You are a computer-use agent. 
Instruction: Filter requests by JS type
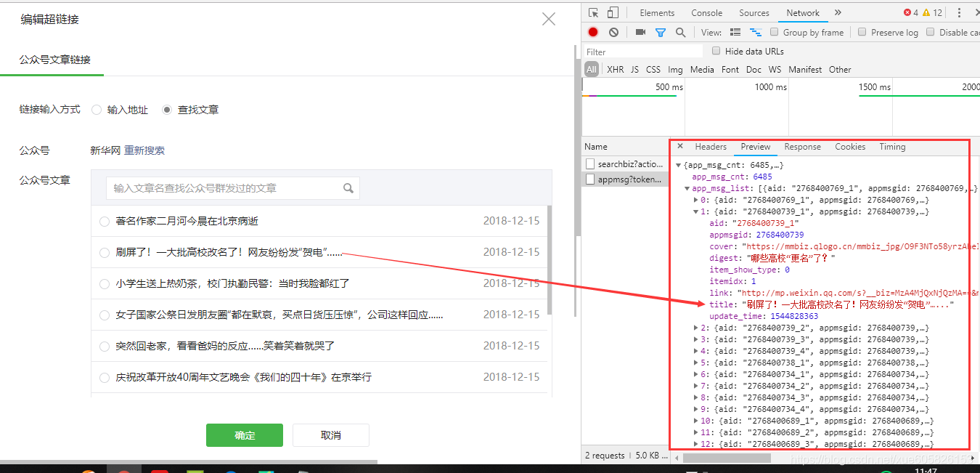[x=634, y=70]
